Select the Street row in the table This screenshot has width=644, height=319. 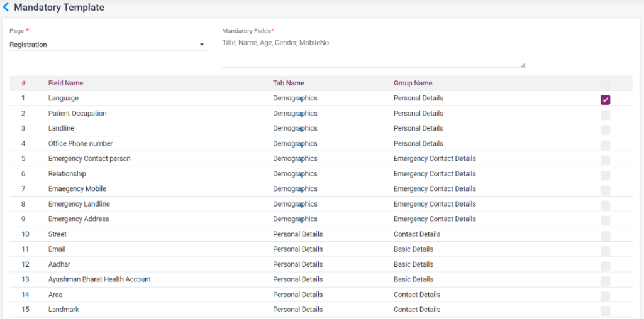(57, 234)
